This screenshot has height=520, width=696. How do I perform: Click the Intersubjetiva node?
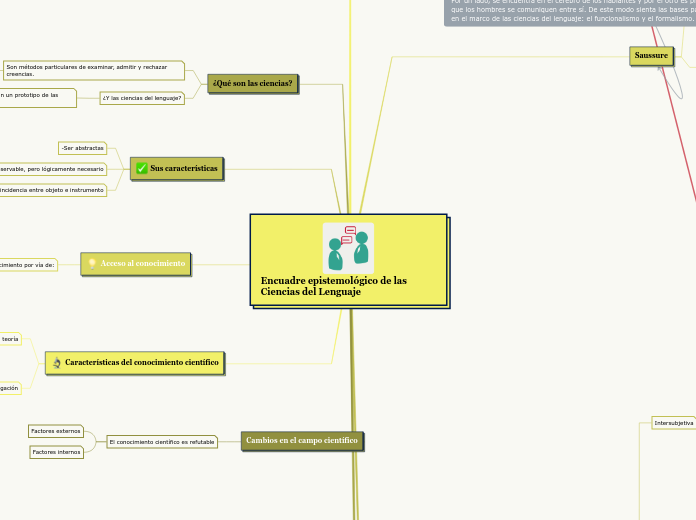tap(673, 423)
